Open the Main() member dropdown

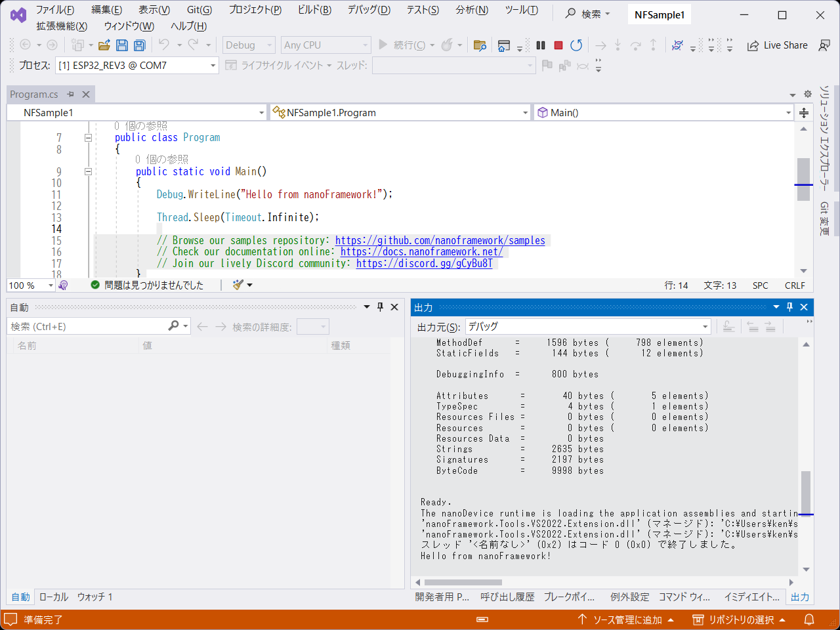click(664, 113)
